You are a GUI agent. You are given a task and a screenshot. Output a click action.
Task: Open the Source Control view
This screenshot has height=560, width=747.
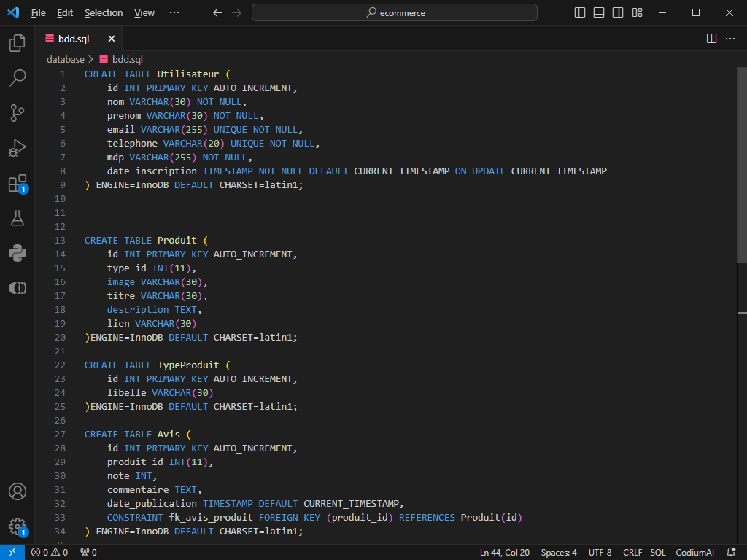click(x=18, y=112)
